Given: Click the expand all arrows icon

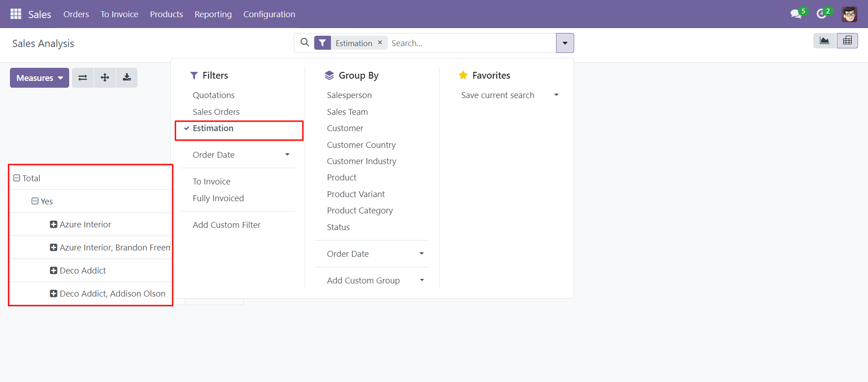Looking at the screenshot, I should click(105, 78).
